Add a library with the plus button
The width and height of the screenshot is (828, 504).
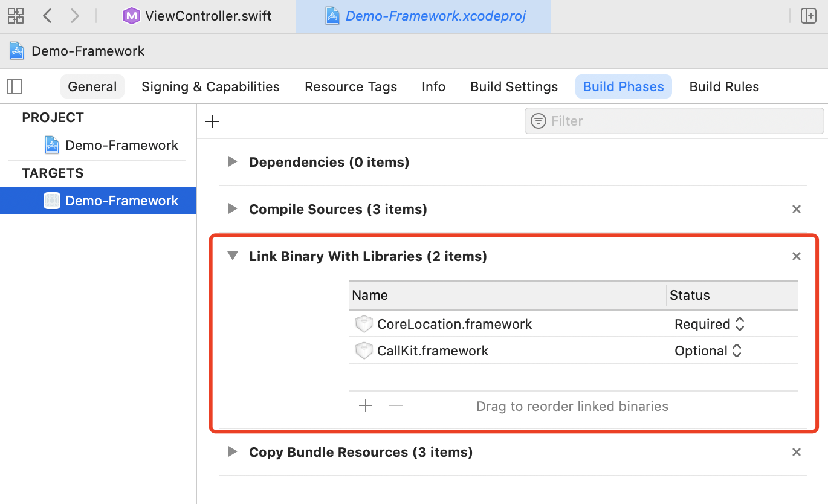(x=366, y=405)
